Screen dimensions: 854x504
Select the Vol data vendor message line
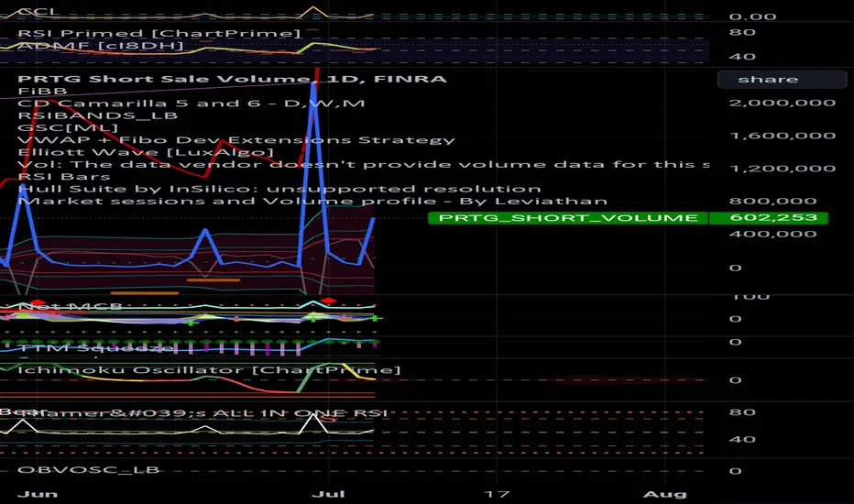point(363,165)
